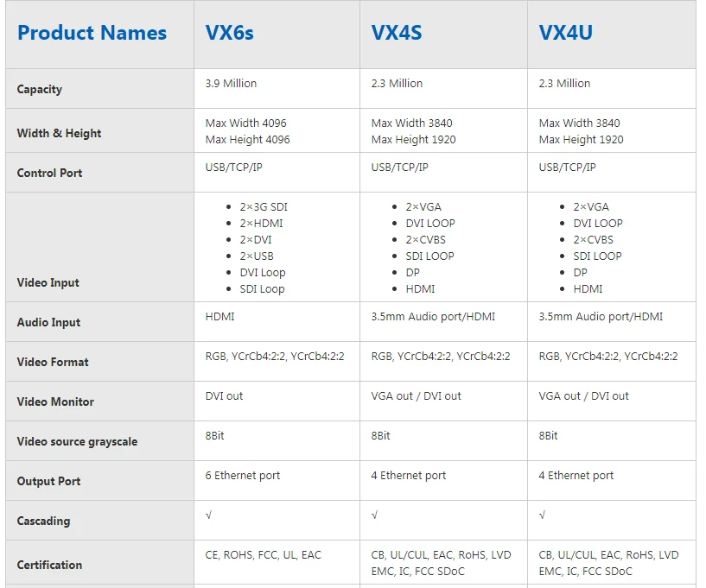This screenshot has height=588, width=706.
Task: Click the VX4U product name heading
Action: (x=565, y=34)
